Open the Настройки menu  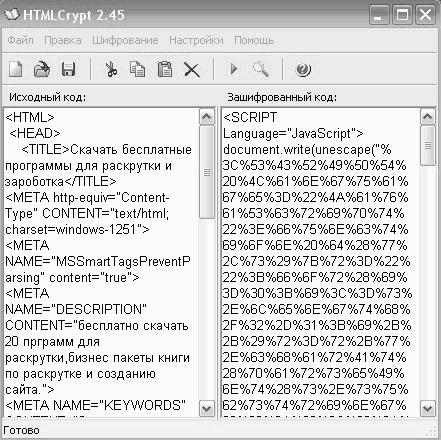click(196, 40)
